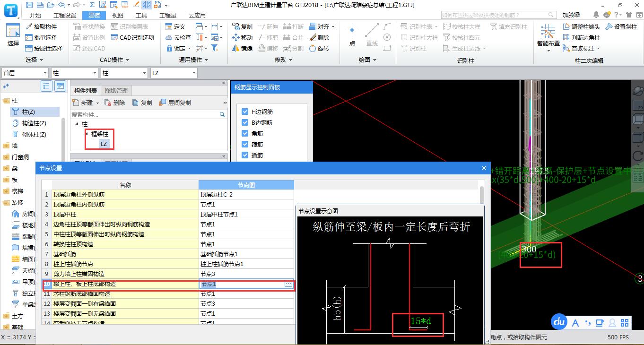Click in the 搜索构件 search field
Screen dimensions: 644x345
(148, 114)
